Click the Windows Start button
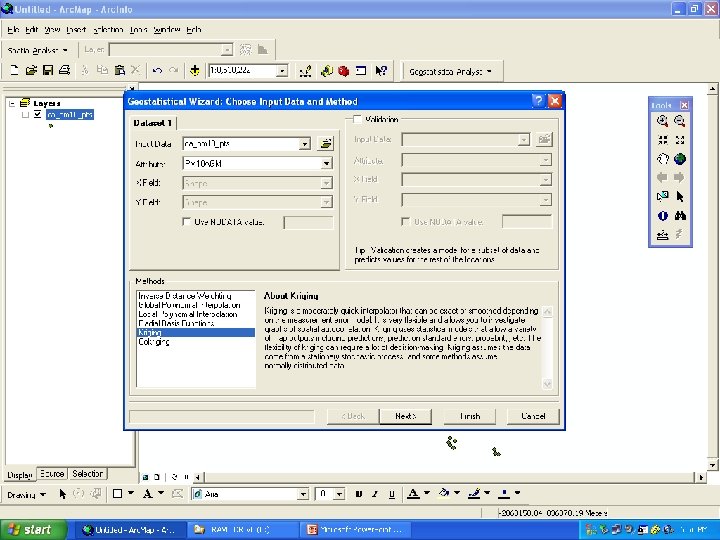The width and height of the screenshot is (720, 540). click(x=33, y=529)
